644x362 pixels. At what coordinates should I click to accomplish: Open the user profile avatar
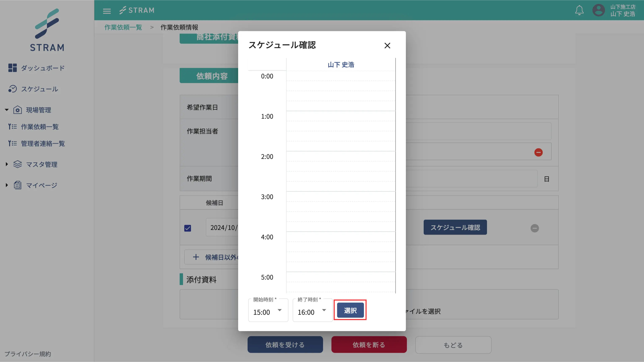pyautogui.click(x=599, y=10)
